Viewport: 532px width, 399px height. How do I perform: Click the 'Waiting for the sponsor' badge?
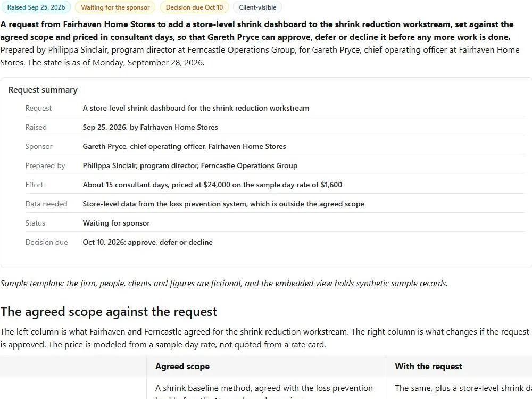click(115, 7)
